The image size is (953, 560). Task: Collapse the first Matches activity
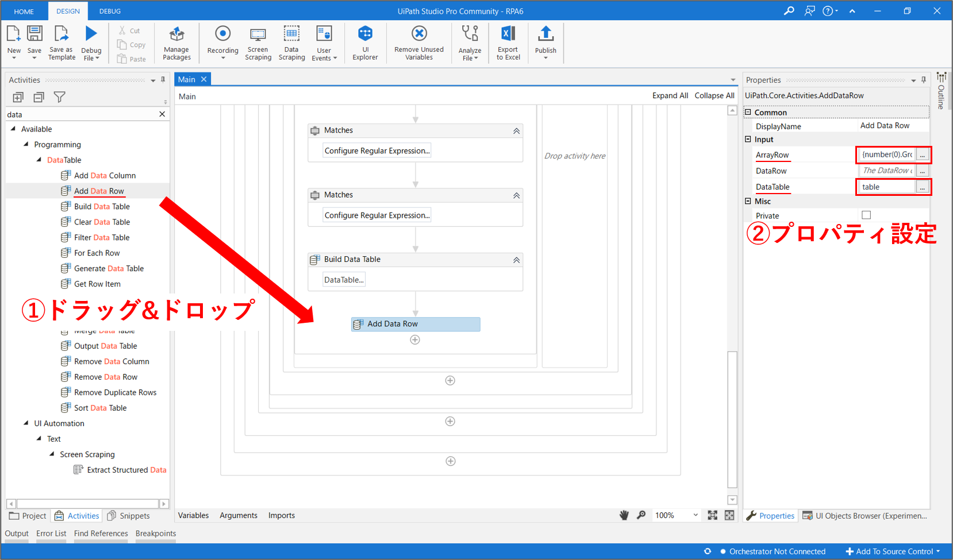516,131
